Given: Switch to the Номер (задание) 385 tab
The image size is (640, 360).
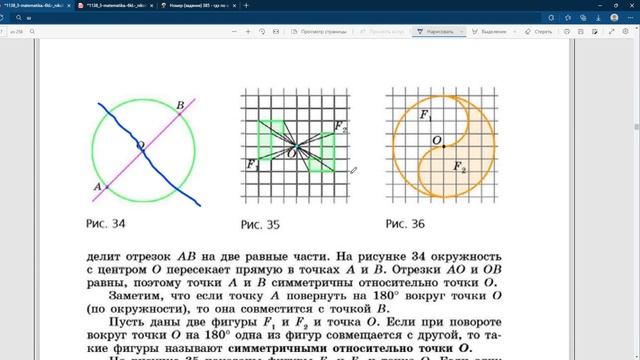Looking at the screenshot, I should (198, 6).
